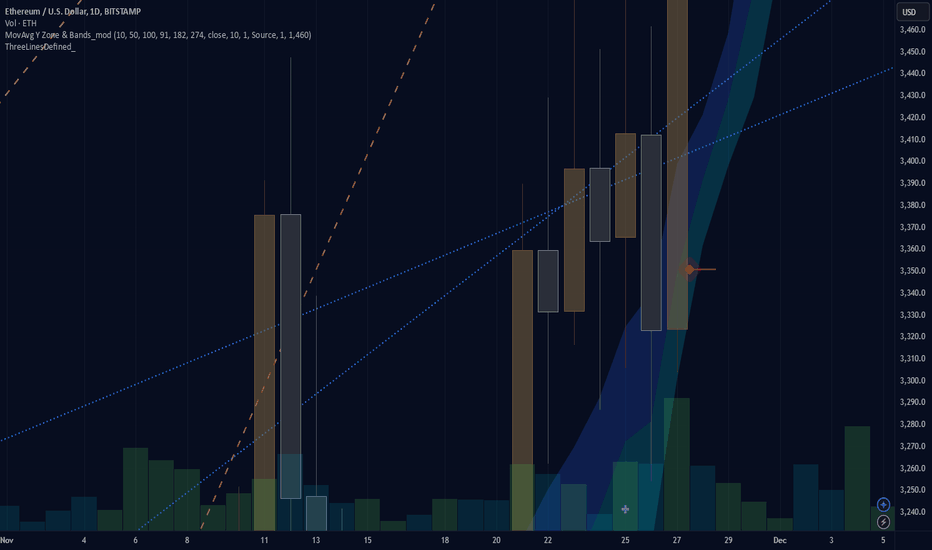Image resolution: width=932 pixels, height=550 pixels.
Task: Click date 11 on the time axis
Action: tap(265, 540)
